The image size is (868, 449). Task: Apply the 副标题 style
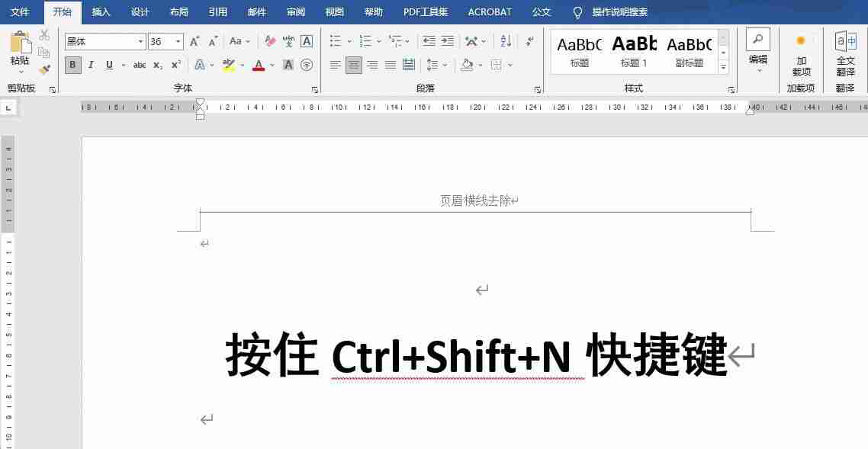tap(690, 51)
